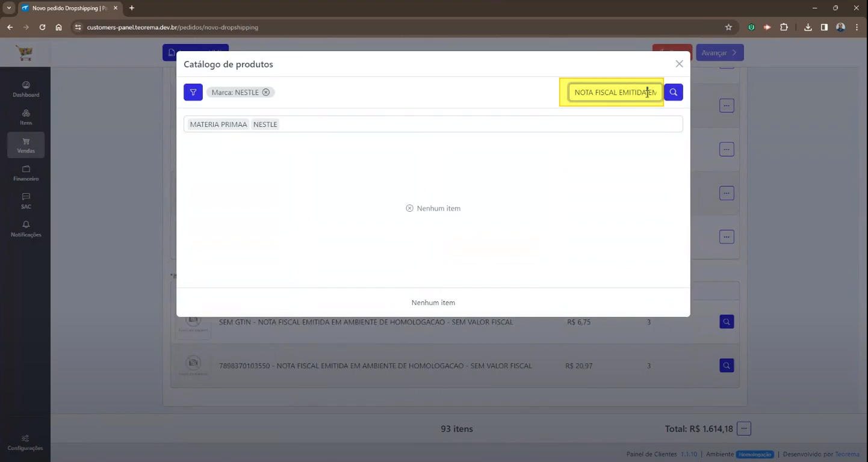
Task: Select the NESTLE tag in tag field
Action: tap(265, 125)
